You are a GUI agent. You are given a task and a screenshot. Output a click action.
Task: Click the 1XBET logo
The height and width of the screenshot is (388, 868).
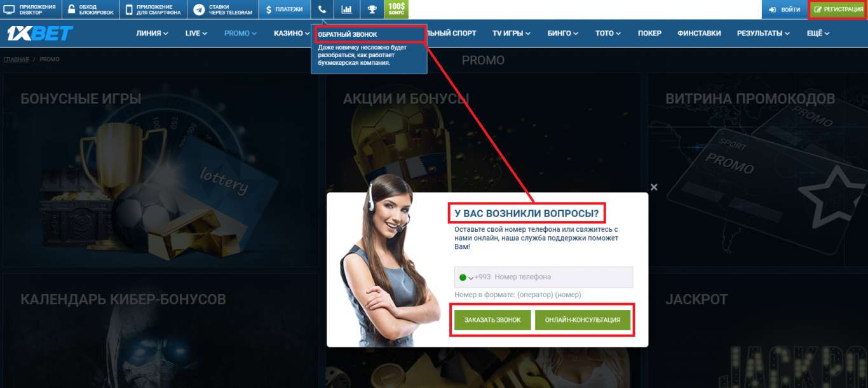point(40,33)
